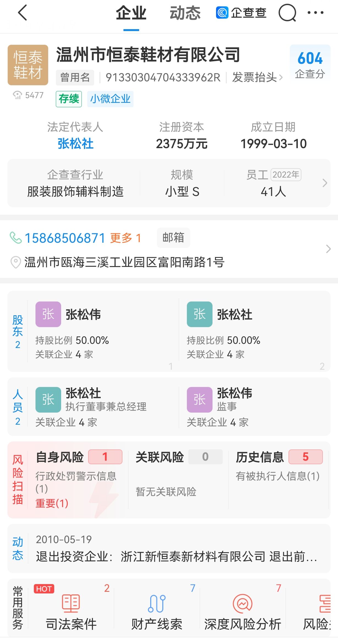338x644 pixels.
Task: Tap the phone call icon
Action: [x=16, y=238]
